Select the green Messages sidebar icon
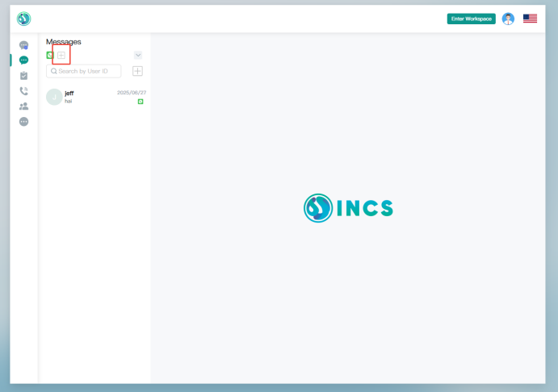 (x=23, y=60)
